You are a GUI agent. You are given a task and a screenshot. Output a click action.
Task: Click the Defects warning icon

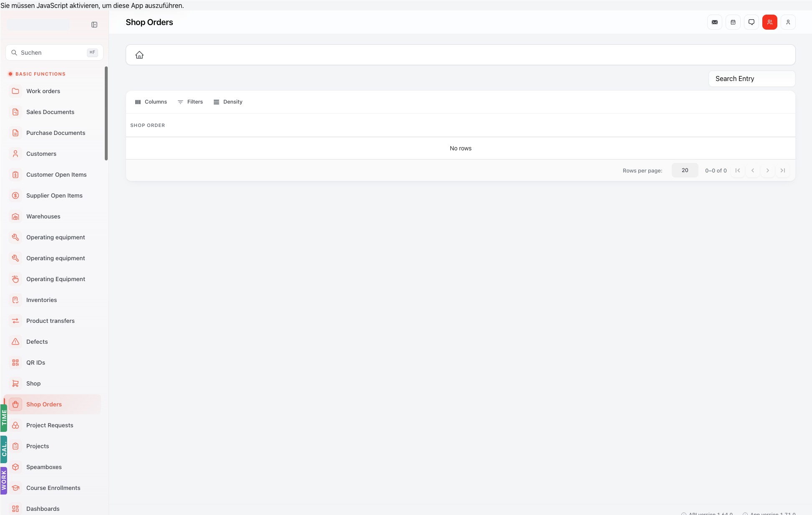pos(15,342)
